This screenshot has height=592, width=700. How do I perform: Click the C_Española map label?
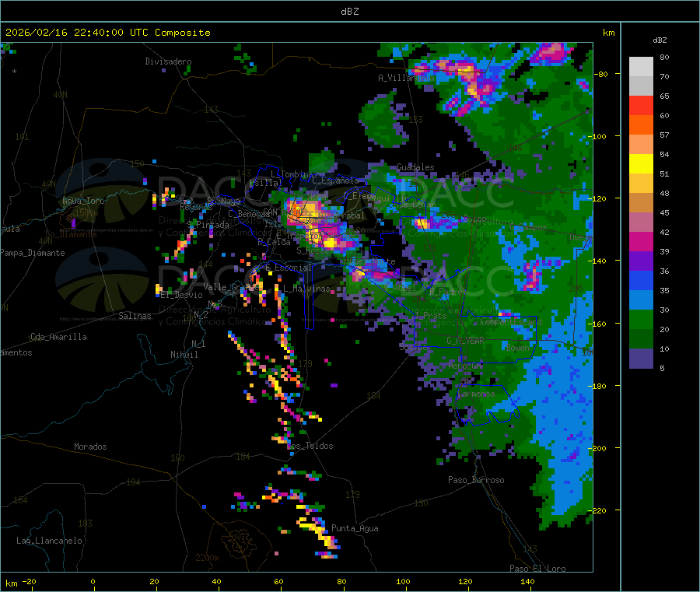point(335,180)
